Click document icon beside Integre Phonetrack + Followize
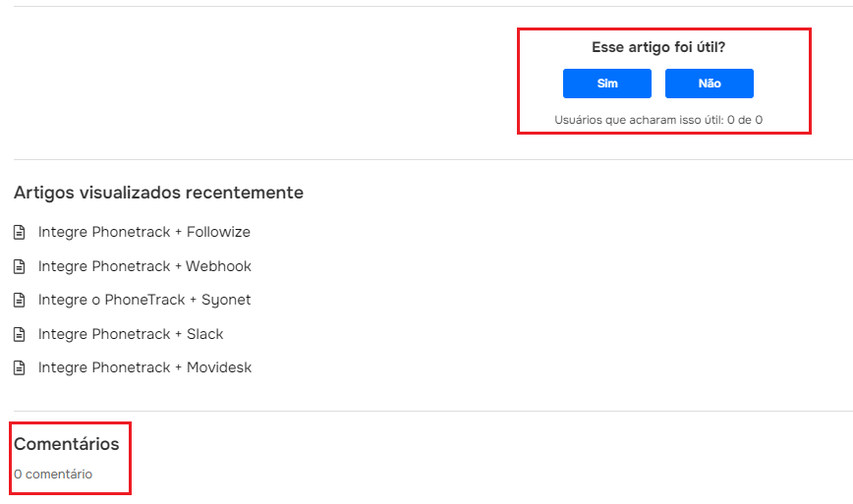 19,232
